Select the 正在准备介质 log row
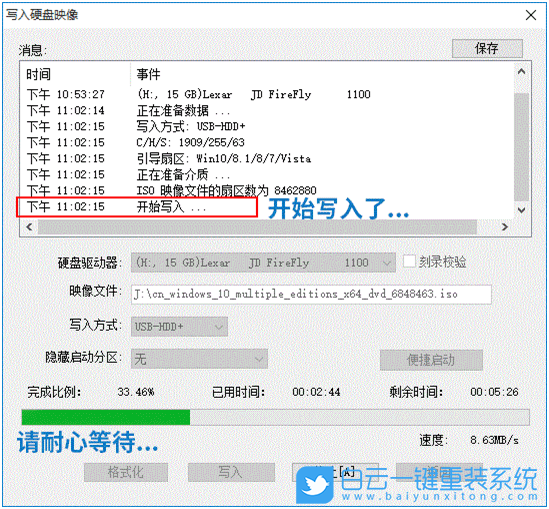This screenshot has height=509, width=549. tap(267, 174)
